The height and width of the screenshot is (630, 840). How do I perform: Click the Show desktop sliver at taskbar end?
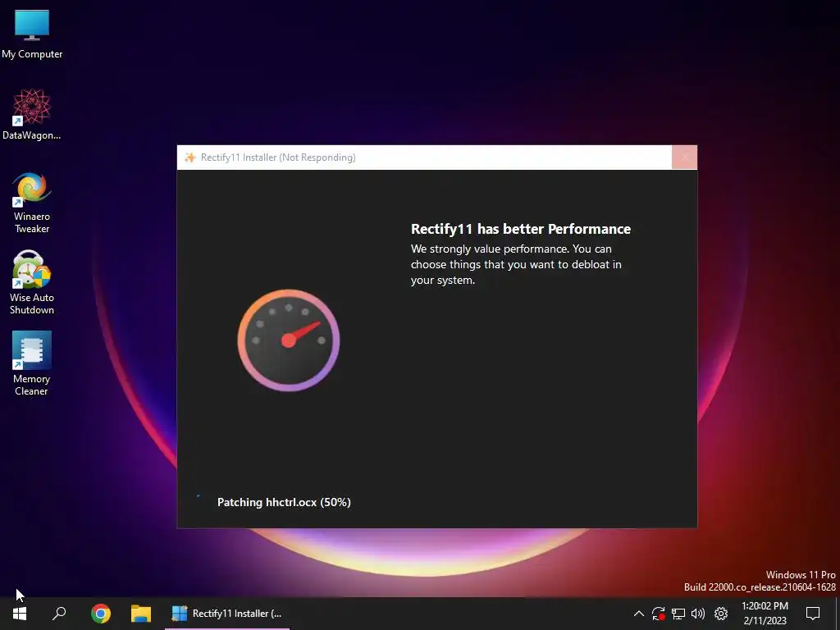click(838, 614)
